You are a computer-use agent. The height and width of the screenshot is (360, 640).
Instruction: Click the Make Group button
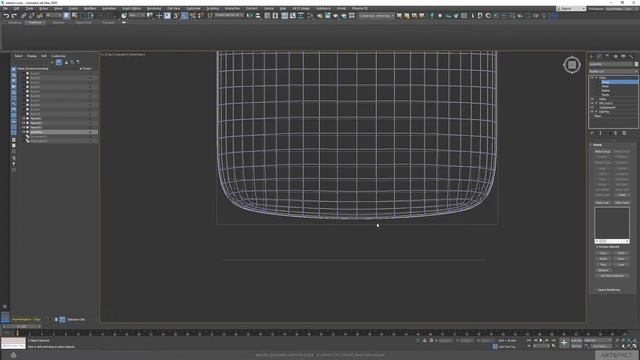(602, 151)
